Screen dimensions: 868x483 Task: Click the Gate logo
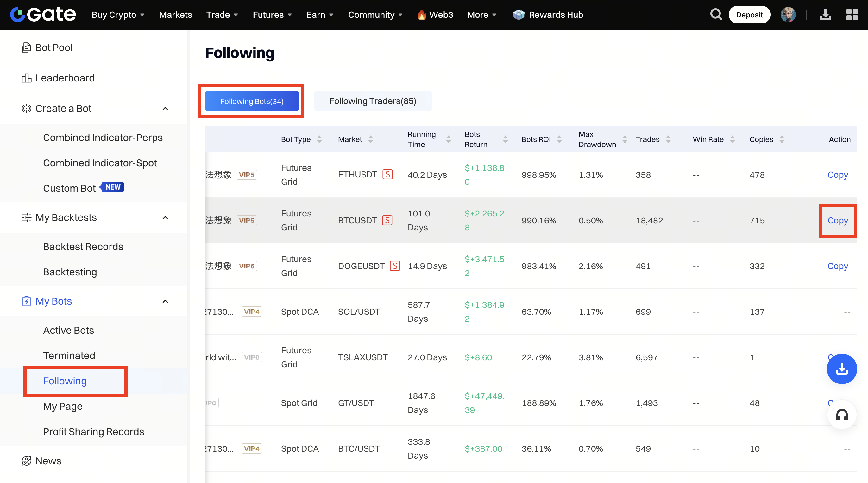coord(43,15)
